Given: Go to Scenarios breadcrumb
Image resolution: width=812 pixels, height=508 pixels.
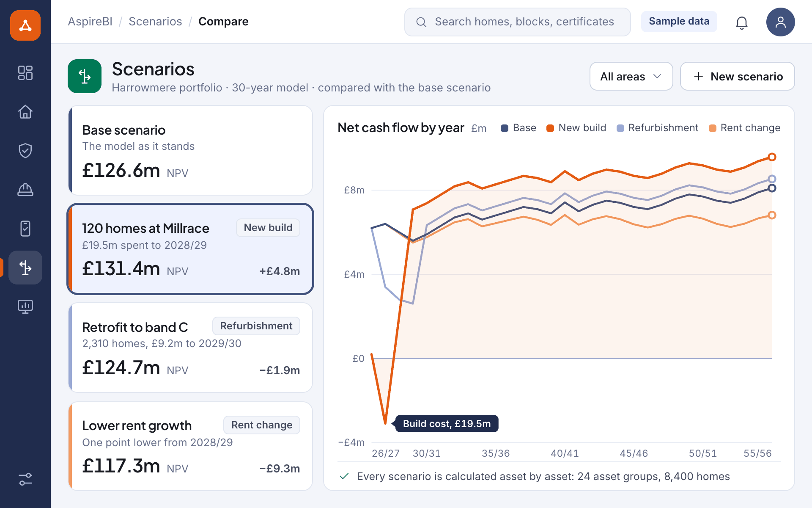Looking at the screenshot, I should coord(155,22).
